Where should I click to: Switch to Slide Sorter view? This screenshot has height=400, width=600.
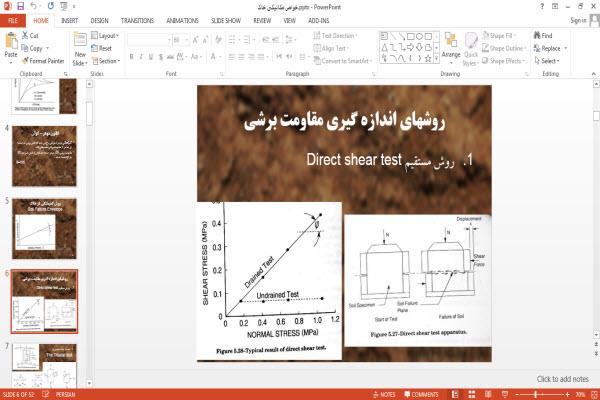[x=472, y=394]
